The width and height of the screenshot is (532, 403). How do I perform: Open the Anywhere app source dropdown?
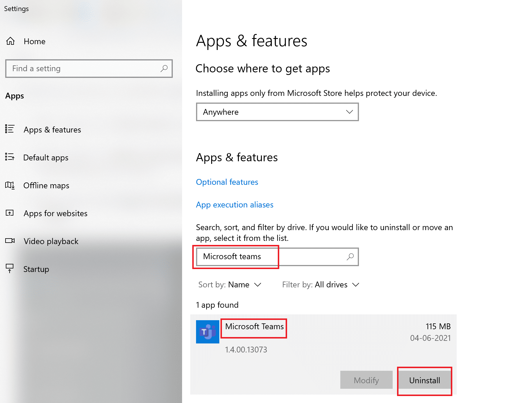[277, 112]
